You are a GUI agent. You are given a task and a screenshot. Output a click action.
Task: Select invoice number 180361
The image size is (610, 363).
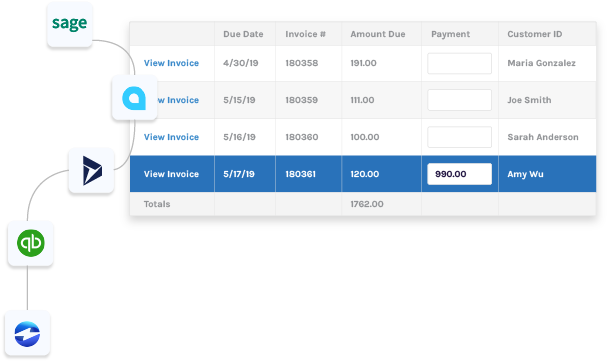(300, 174)
